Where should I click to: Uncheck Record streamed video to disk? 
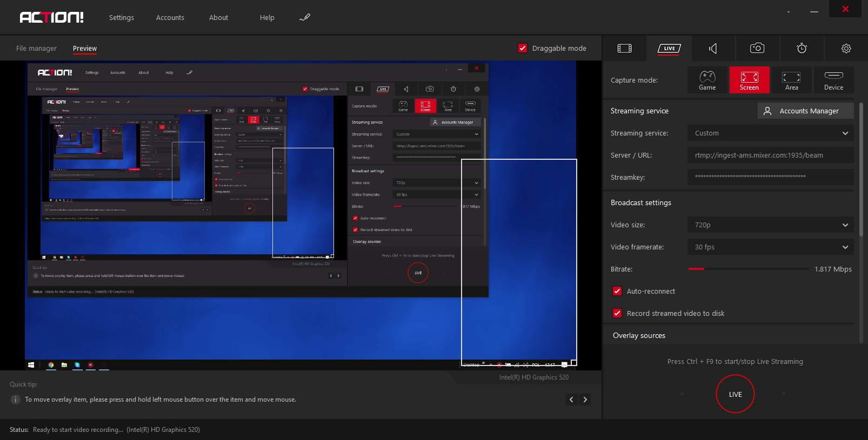click(617, 313)
